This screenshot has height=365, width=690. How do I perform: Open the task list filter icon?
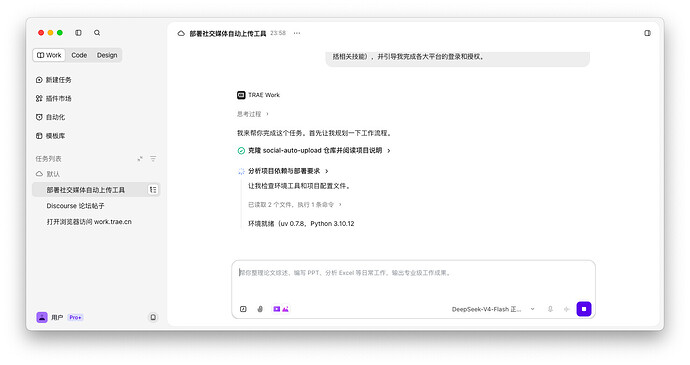click(x=153, y=159)
